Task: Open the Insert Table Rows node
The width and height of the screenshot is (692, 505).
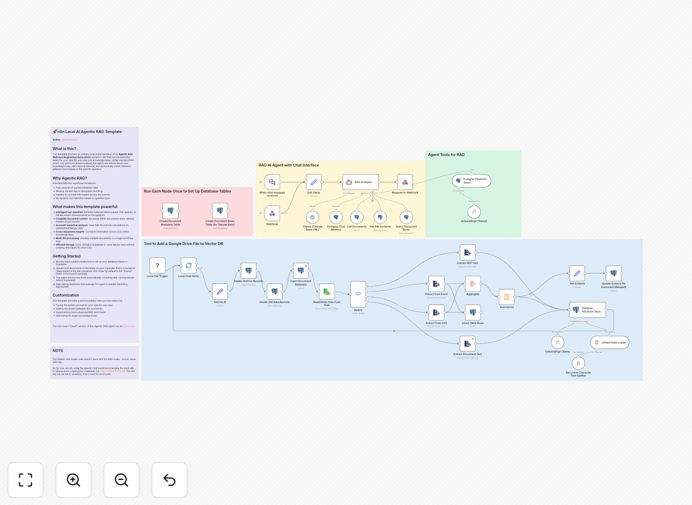Action: pyautogui.click(x=473, y=312)
